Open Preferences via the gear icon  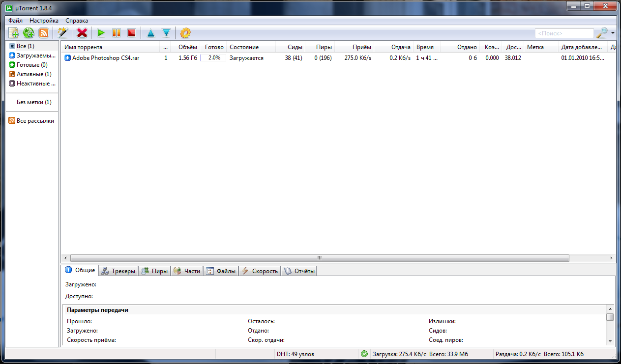[185, 33]
